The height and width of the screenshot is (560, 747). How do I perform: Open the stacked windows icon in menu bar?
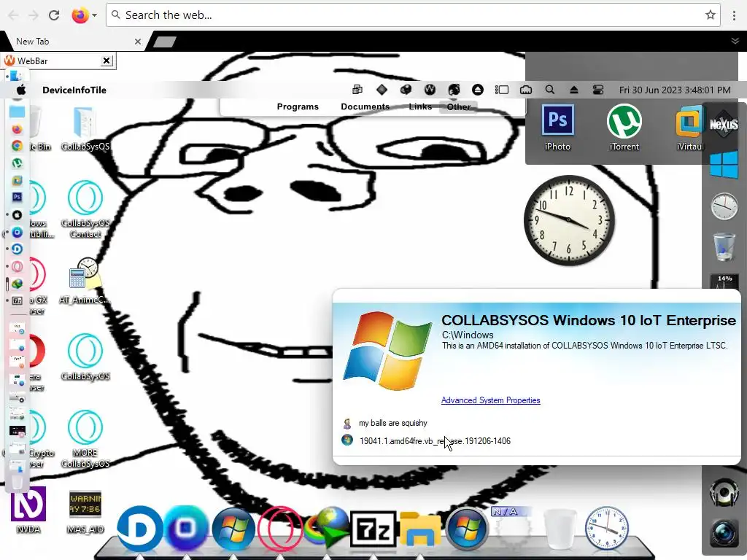click(x=357, y=90)
